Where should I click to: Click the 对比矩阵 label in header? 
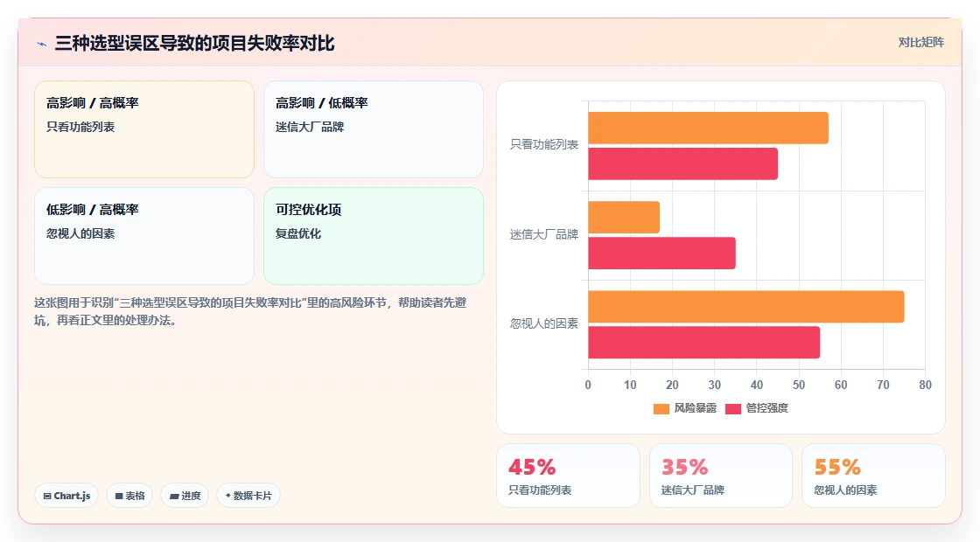920,43
